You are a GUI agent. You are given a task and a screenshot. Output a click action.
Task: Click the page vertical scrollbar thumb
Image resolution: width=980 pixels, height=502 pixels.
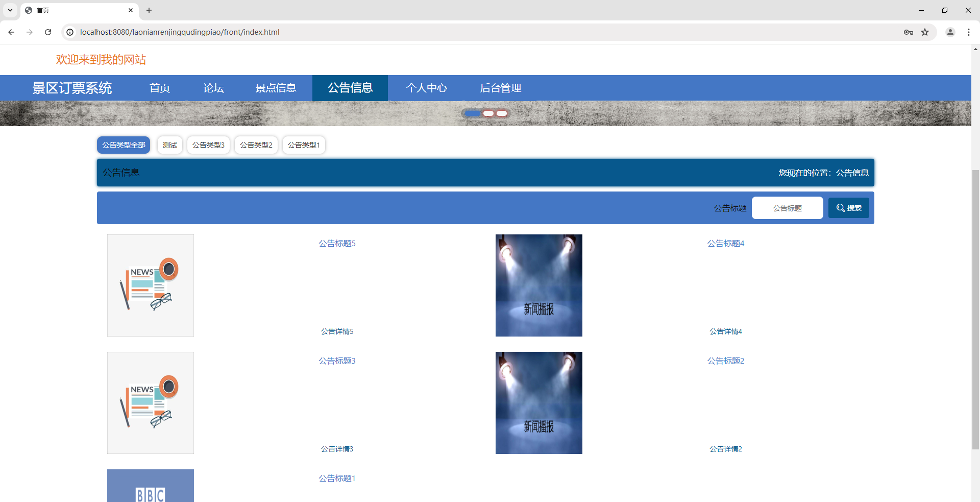click(x=975, y=309)
